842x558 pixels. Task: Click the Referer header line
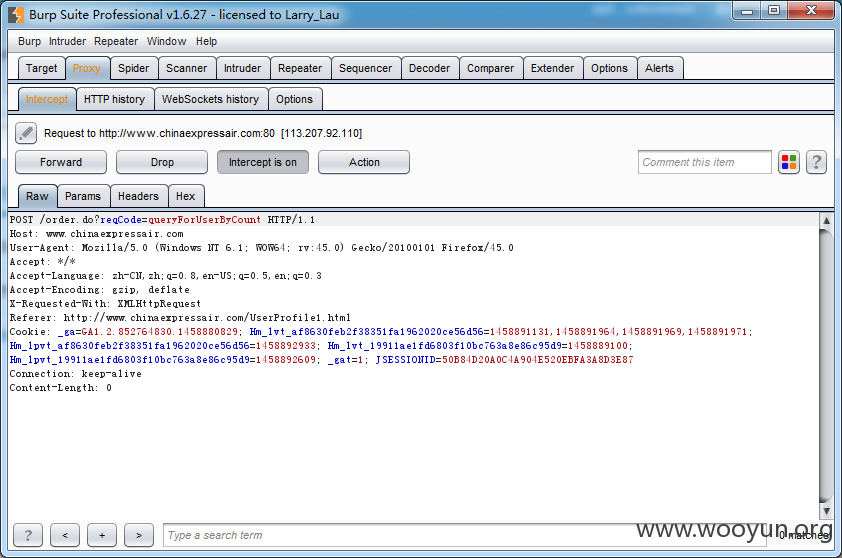coord(180,317)
